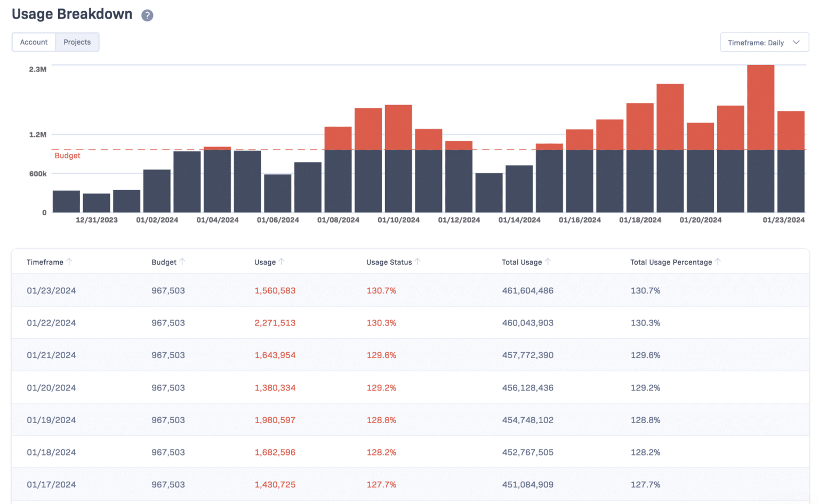Switch to the Account tab
Screen dimensions: 819x504
pos(34,42)
